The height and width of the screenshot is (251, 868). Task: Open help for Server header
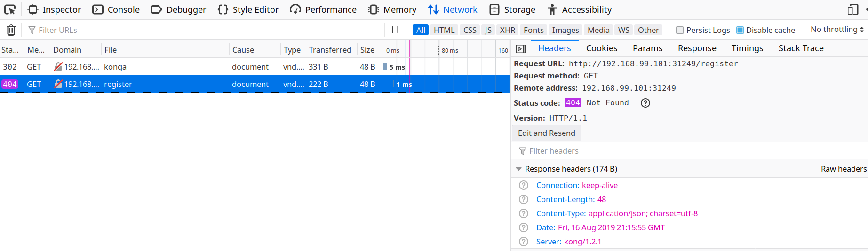[524, 242]
